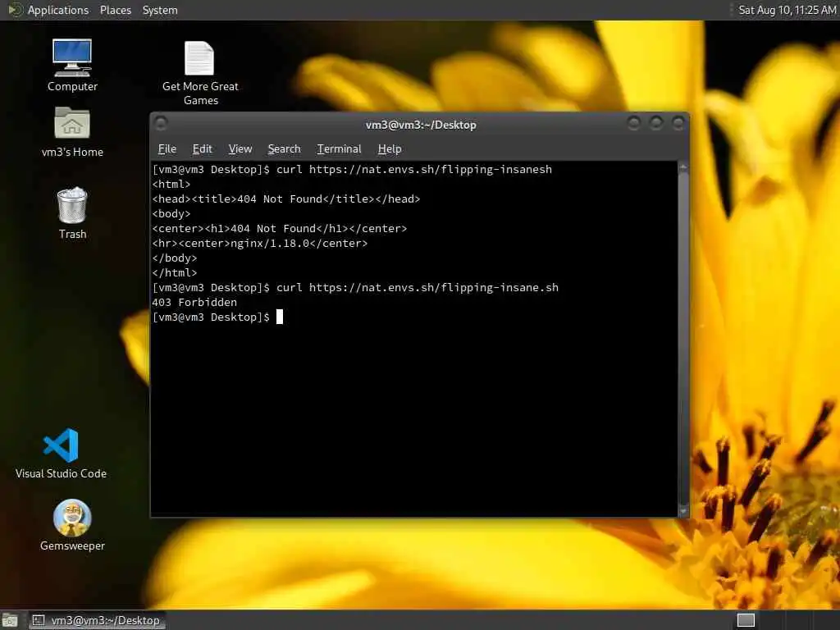Click the '</html>' output line
The width and height of the screenshot is (840, 630).
point(175,272)
